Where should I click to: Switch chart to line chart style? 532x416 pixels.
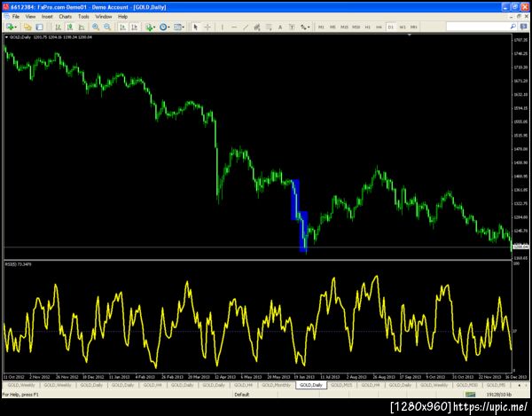pyautogui.click(x=82, y=27)
